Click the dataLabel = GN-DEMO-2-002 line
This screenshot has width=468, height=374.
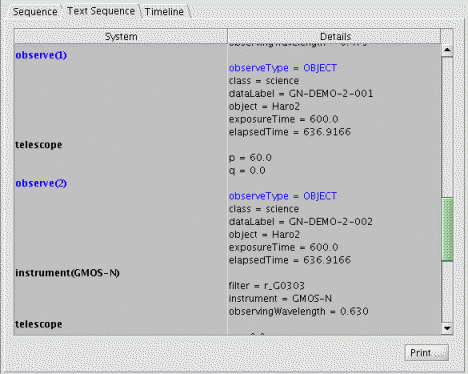pos(301,222)
